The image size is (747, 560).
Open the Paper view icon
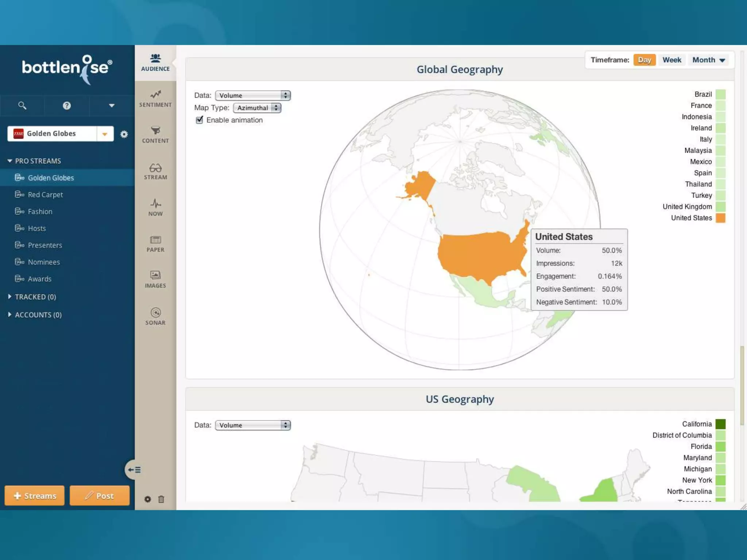pyautogui.click(x=155, y=240)
